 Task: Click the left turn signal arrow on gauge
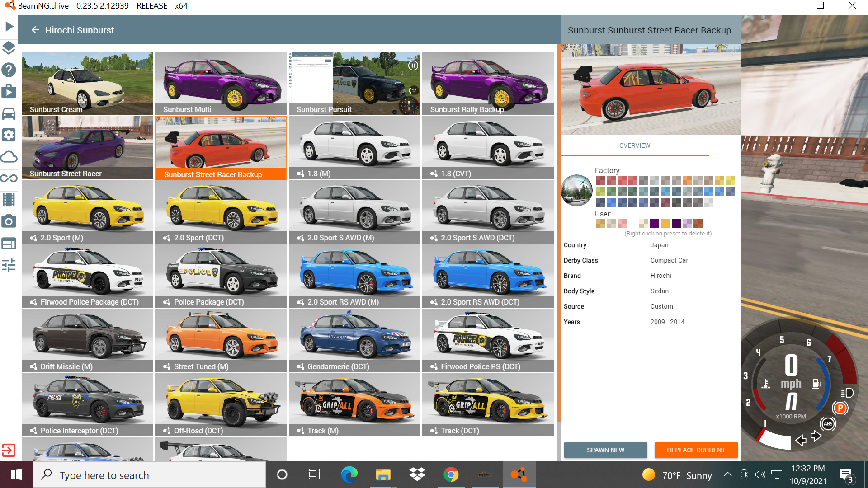pyautogui.click(x=801, y=440)
